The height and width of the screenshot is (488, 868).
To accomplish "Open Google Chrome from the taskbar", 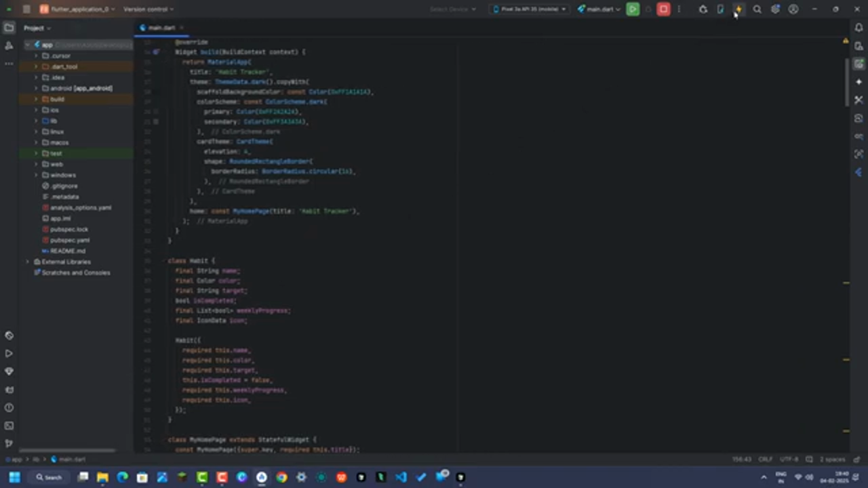I will tap(281, 477).
